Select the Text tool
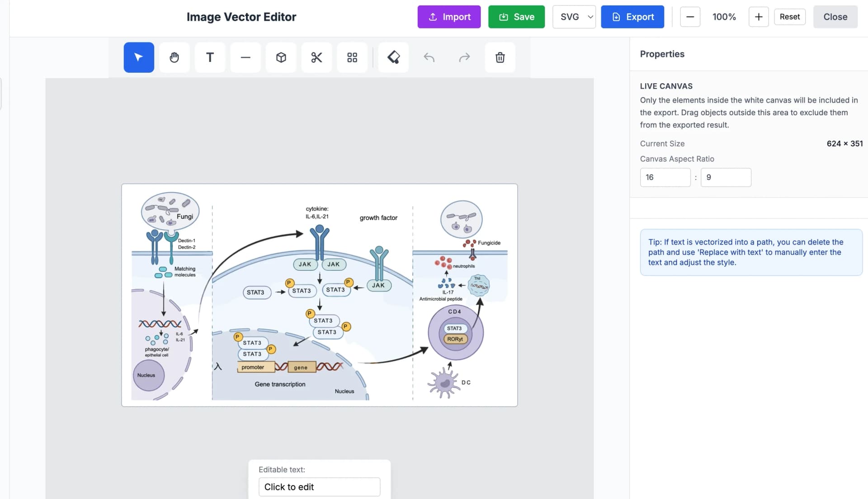 tap(210, 57)
